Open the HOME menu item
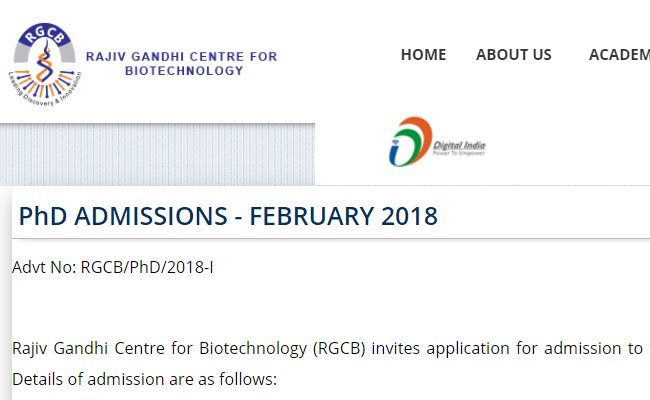Screen dimensions: 650x400 423,55
